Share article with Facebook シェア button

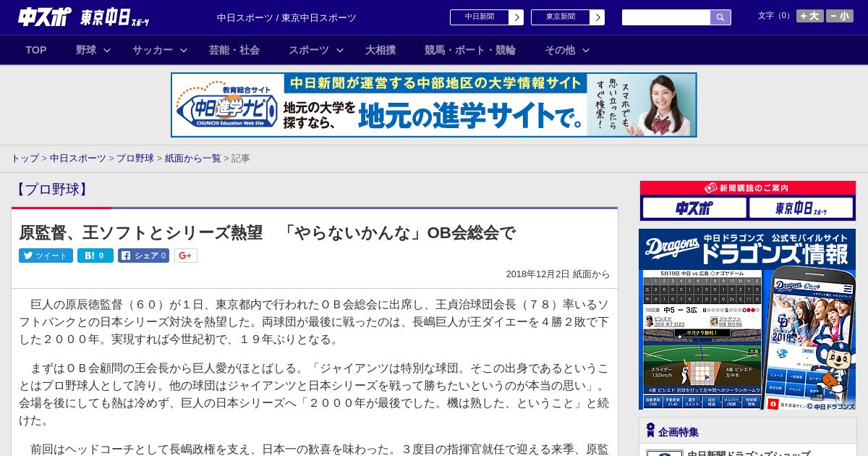point(143,256)
